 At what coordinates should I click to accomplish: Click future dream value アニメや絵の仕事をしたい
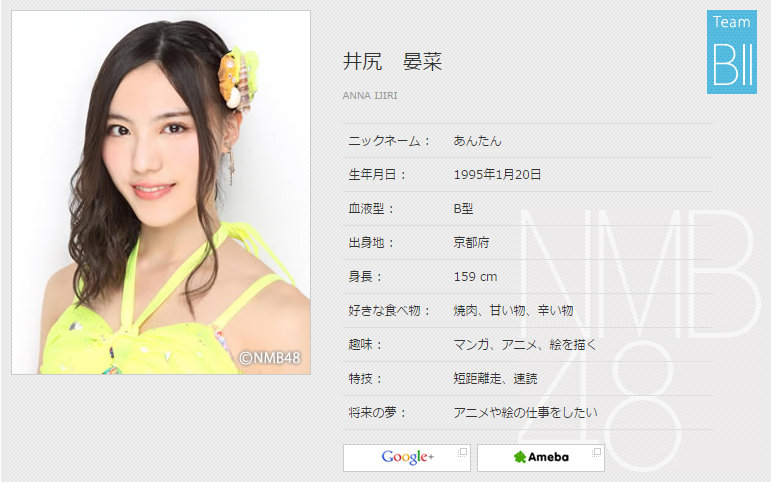pos(525,412)
